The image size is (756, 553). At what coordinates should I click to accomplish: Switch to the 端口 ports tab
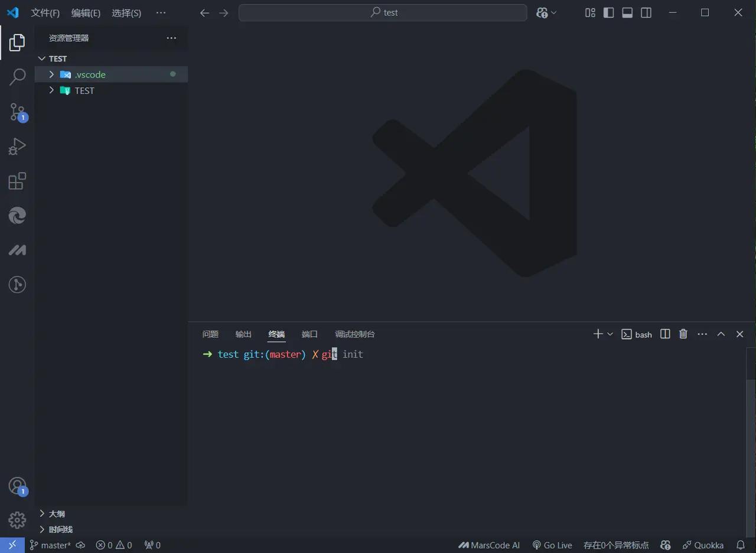[309, 334]
